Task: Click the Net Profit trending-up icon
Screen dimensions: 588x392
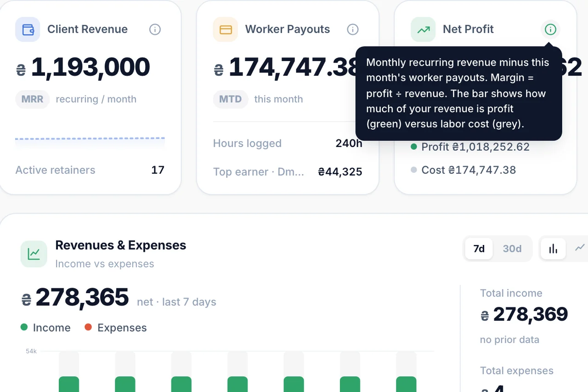Action: [423, 29]
